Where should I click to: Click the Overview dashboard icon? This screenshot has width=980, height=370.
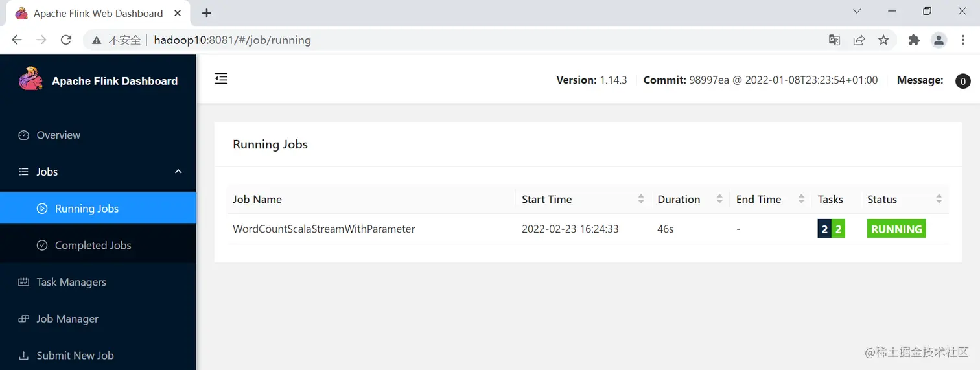coord(24,135)
